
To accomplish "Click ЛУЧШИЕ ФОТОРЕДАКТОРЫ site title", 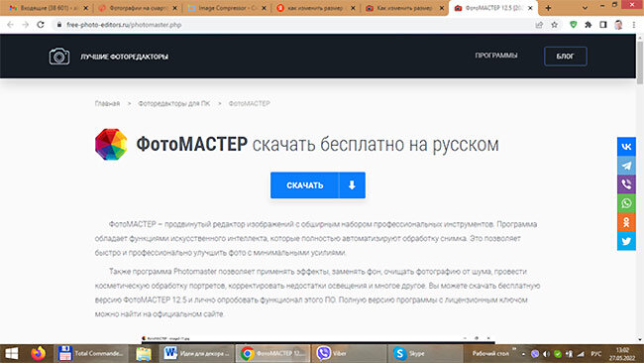I will coord(124,57).
